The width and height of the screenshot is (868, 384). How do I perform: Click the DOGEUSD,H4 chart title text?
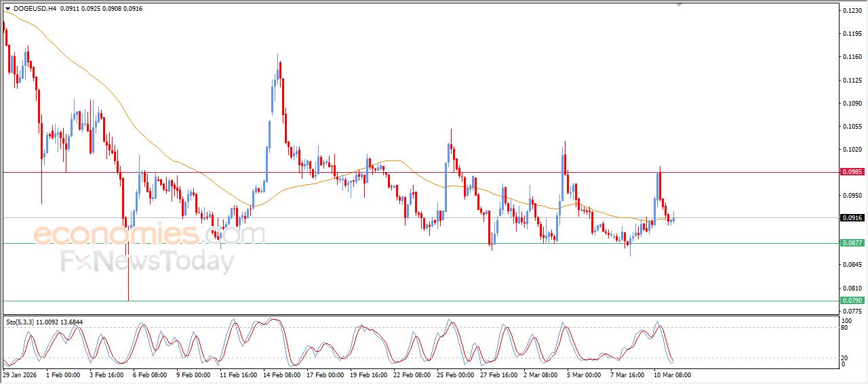click(x=34, y=8)
